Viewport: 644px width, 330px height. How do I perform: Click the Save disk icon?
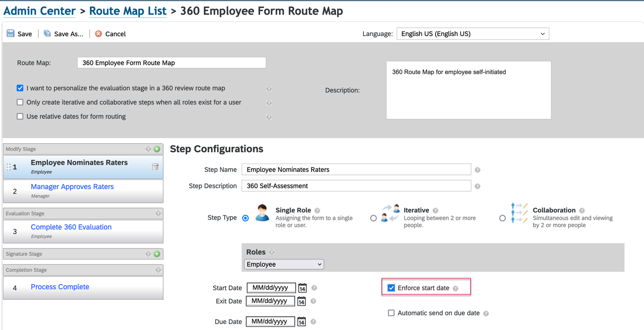pos(10,34)
